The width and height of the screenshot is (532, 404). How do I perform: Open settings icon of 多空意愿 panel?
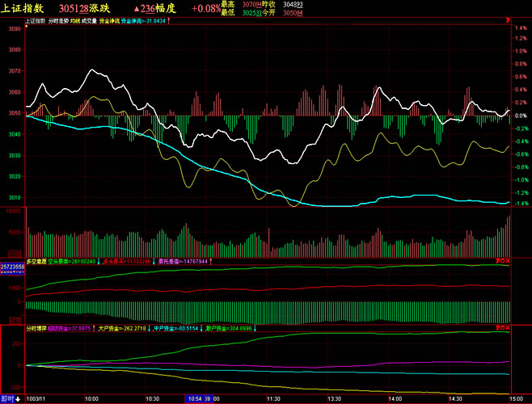pyautogui.click(x=499, y=261)
